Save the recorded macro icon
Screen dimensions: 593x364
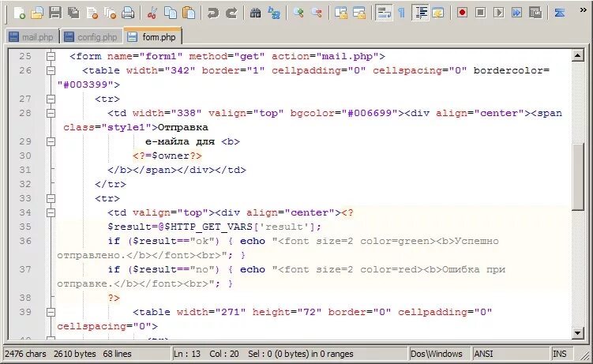tap(535, 13)
